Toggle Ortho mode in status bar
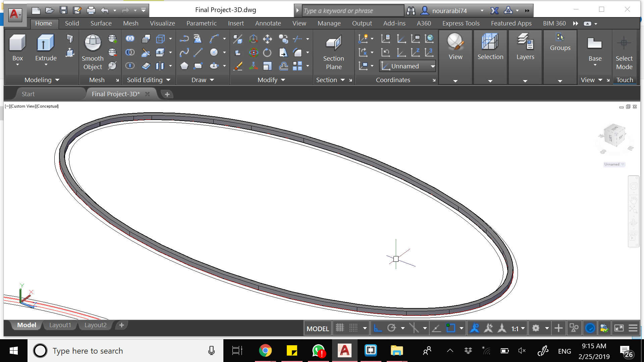This screenshot has height=362, width=644. (x=378, y=328)
